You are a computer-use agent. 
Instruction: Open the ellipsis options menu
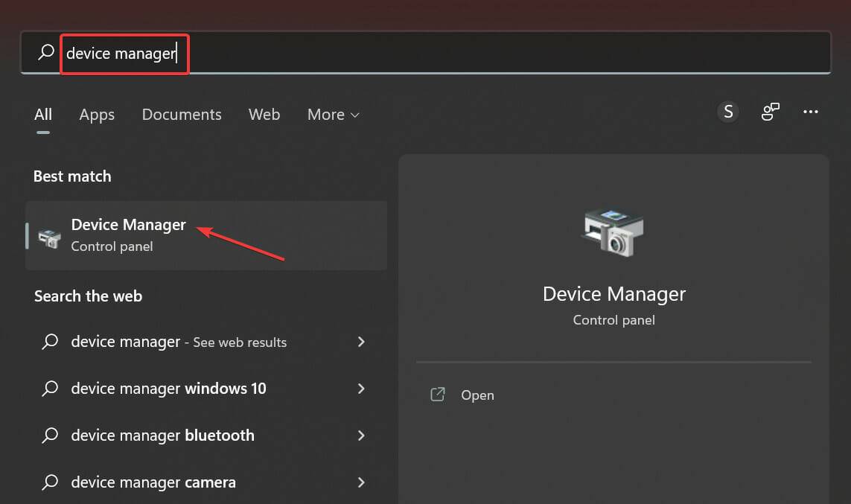pyautogui.click(x=811, y=111)
